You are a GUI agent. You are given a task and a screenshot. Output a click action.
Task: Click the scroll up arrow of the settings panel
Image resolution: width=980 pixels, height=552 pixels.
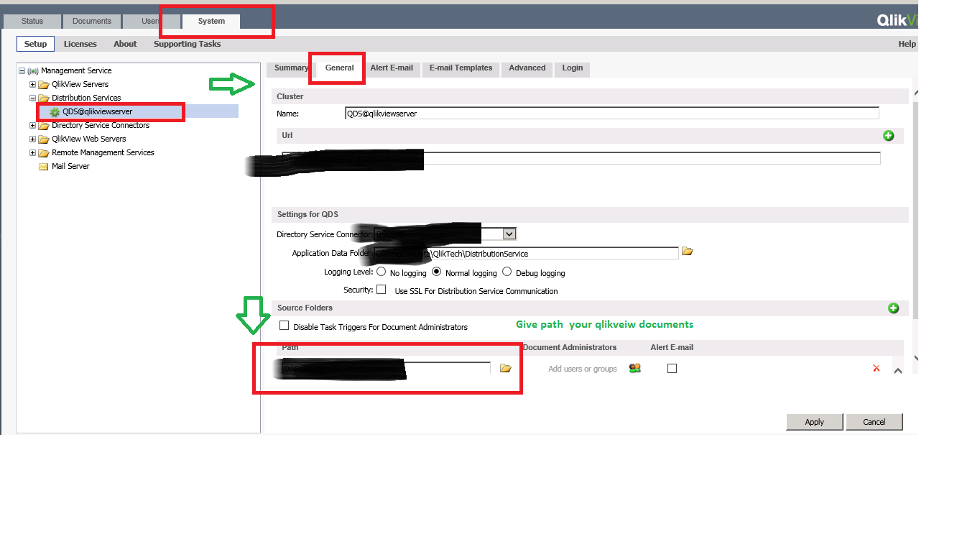(915, 93)
